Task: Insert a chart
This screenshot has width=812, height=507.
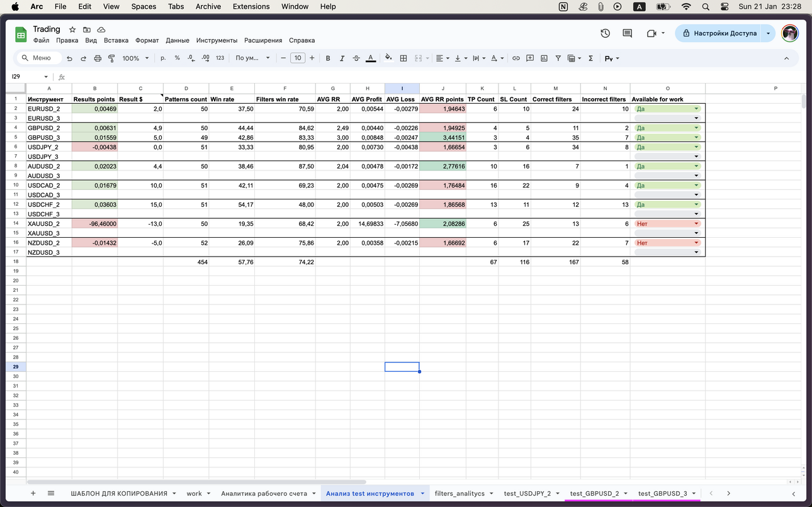Action: coord(544,58)
